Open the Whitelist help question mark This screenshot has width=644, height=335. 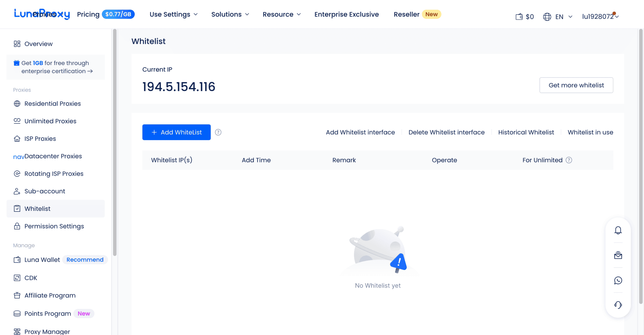click(x=218, y=132)
